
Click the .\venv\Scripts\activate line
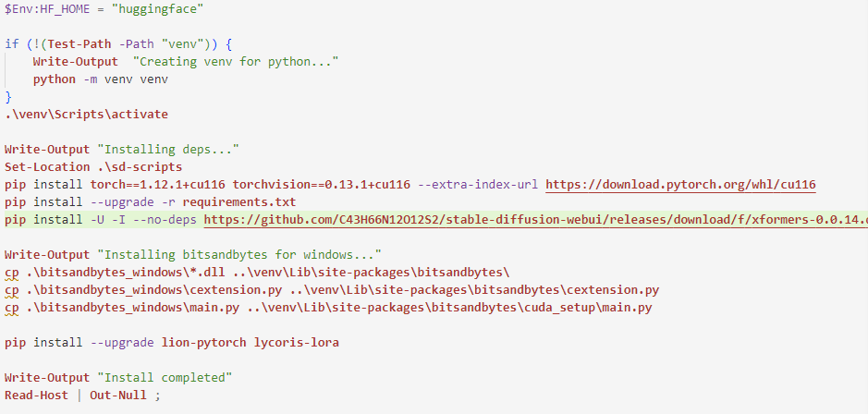tap(86, 114)
